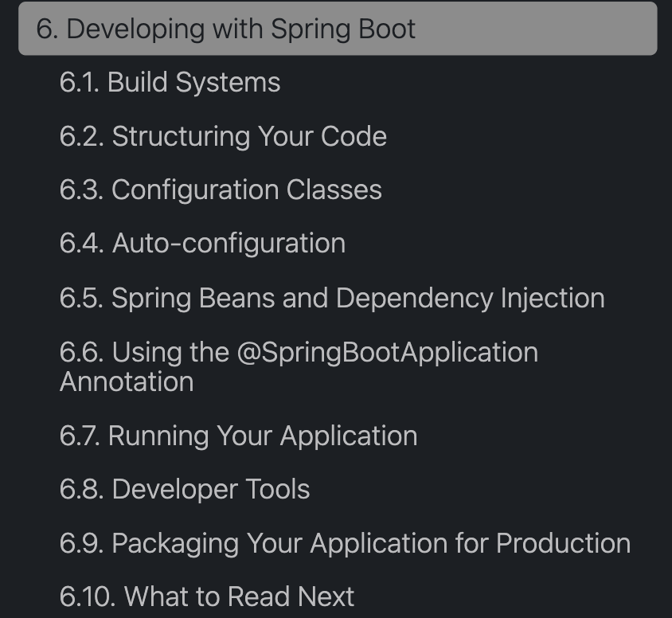Click "Classes" in the Configuration Classes entry
Viewport: 672px width, 618px height.
(x=334, y=190)
